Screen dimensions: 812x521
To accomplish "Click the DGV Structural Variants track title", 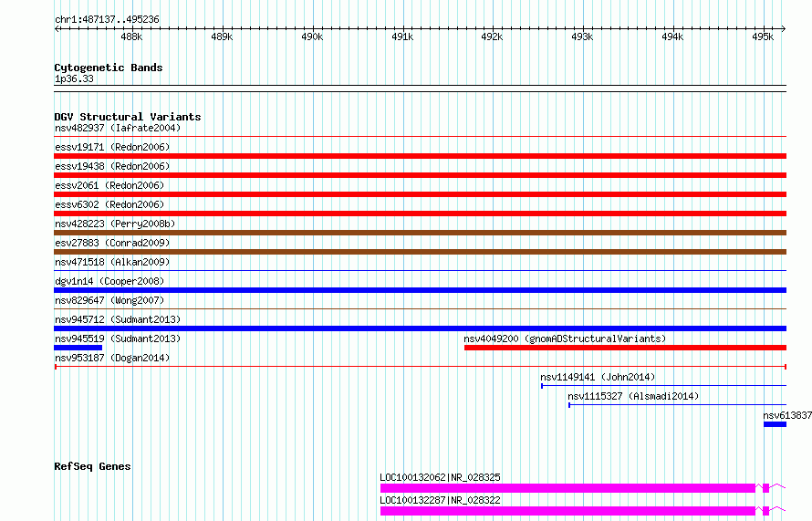I will coord(128,117).
